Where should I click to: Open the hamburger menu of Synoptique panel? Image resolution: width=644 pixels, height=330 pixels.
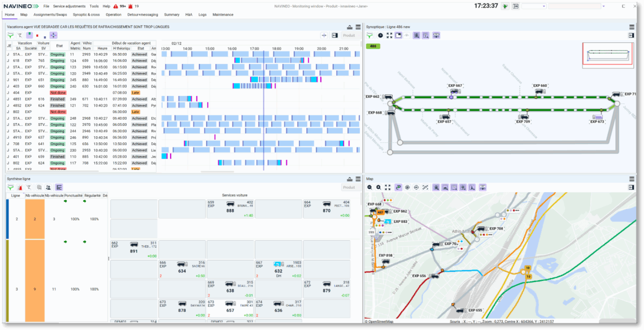(x=632, y=27)
